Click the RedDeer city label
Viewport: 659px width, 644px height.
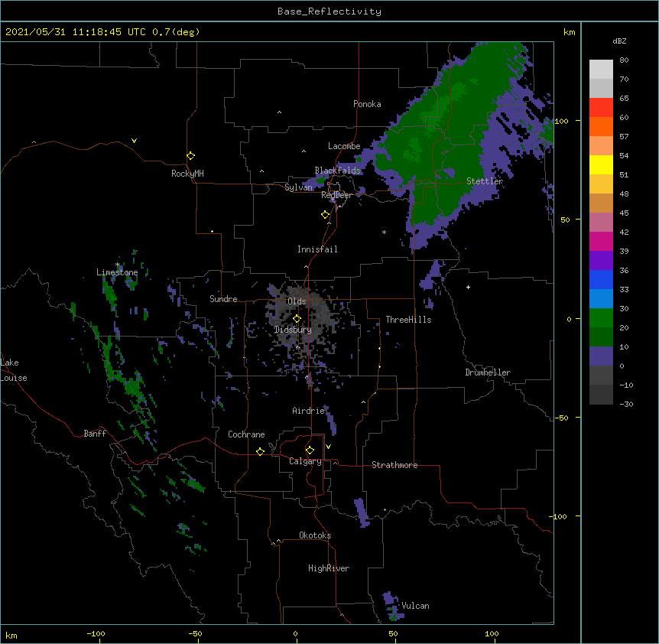[x=336, y=195]
